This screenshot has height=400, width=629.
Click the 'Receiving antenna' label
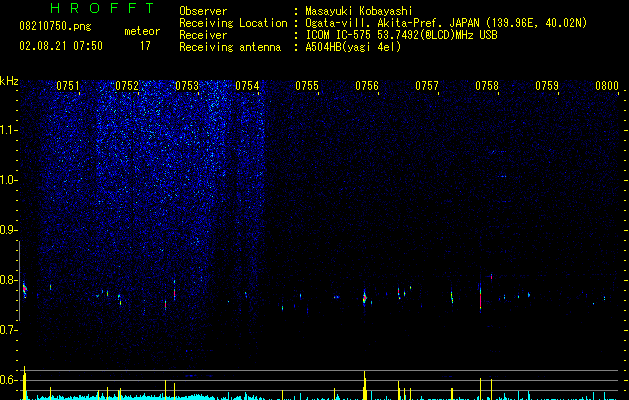[230, 47]
